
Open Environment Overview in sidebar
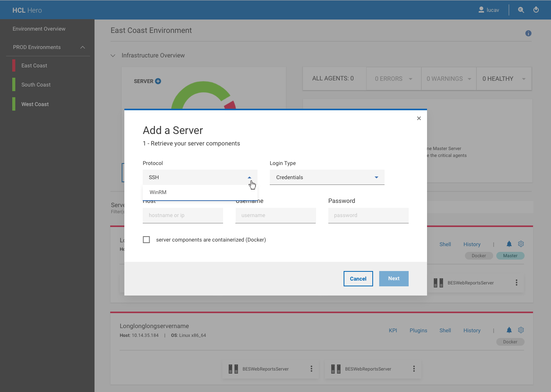[39, 29]
